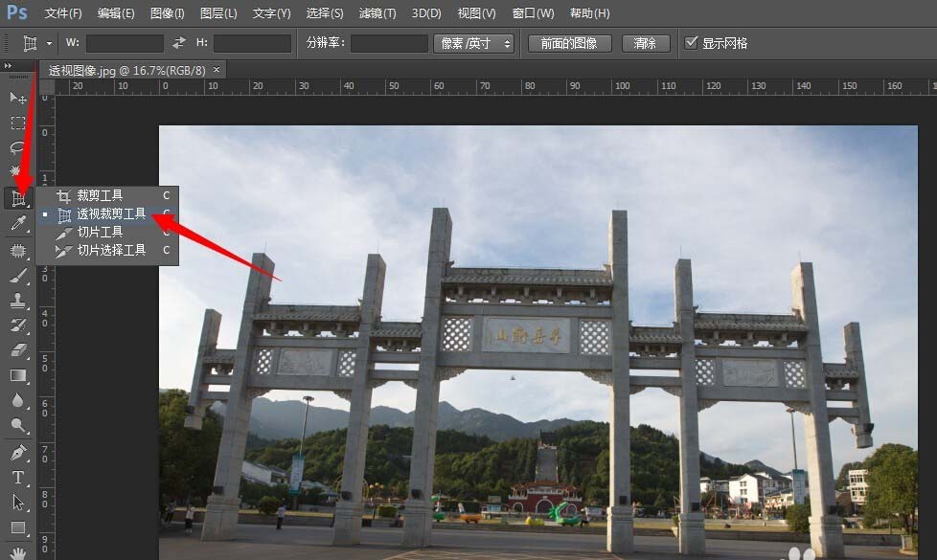Select the Horizontal Type tool
The width and height of the screenshot is (937, 560).
(18, 478)
